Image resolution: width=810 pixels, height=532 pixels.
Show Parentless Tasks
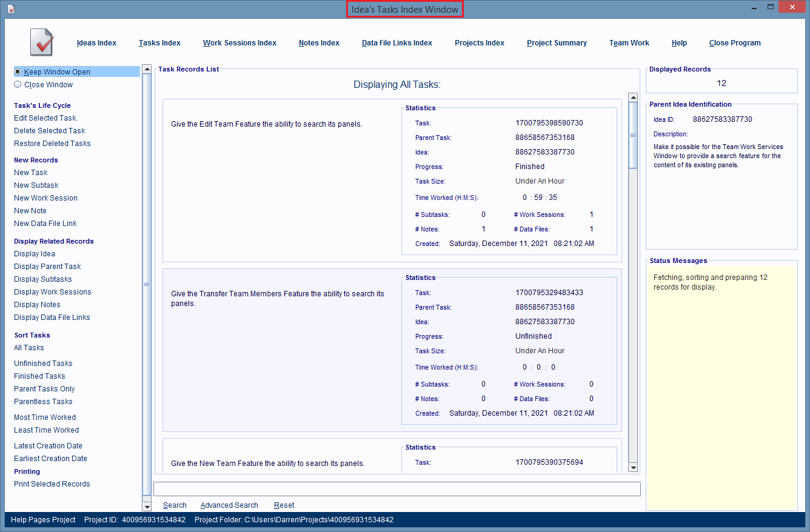click(43, 402)
